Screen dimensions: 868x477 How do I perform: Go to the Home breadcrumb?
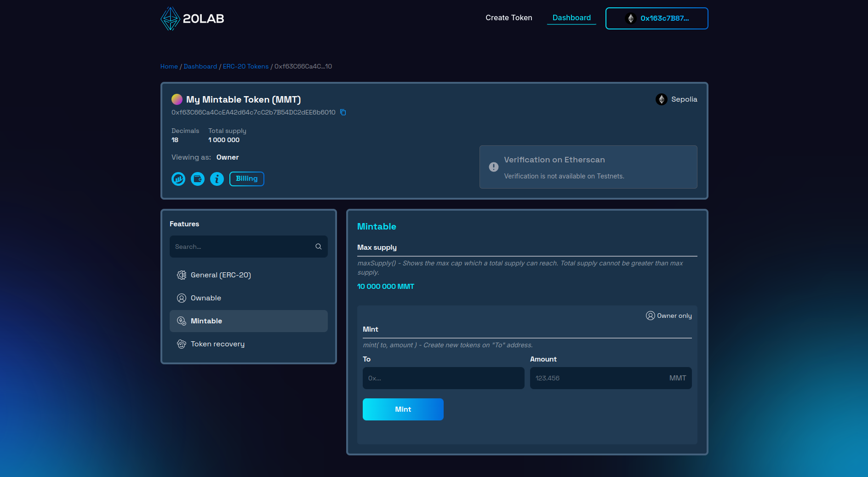169,66
